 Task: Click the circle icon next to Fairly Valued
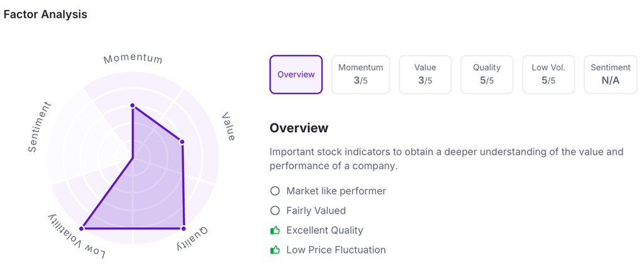(x=275, y=211)
